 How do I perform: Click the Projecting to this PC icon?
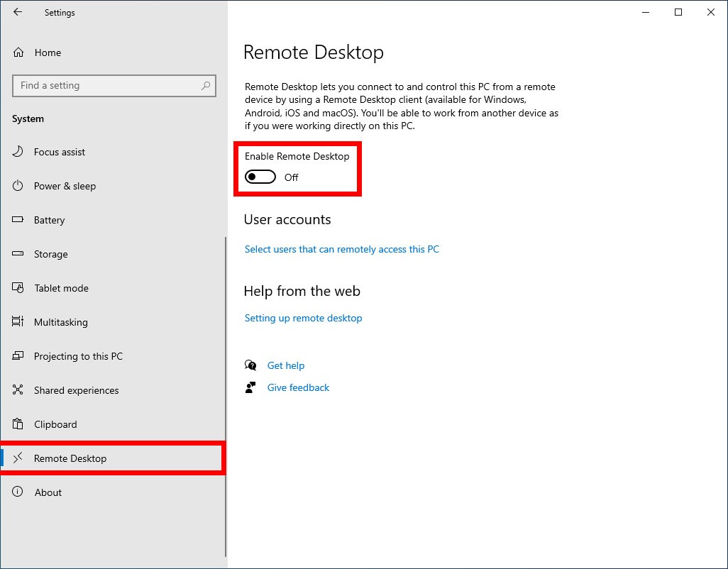[x=19, y=356]
